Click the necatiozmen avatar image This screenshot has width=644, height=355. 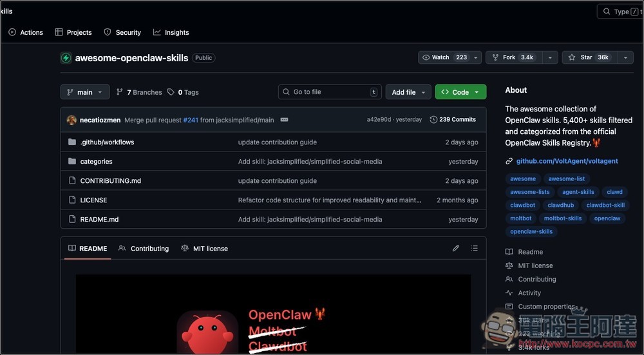point(71,120)
